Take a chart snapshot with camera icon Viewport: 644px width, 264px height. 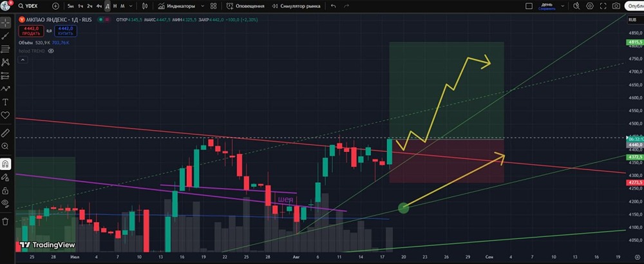[x=616, y=6]
